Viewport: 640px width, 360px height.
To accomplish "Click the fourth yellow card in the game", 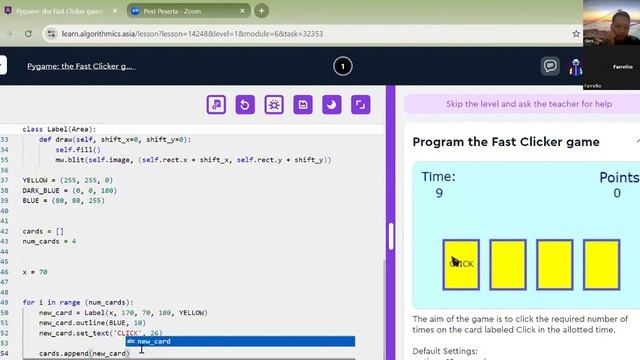I will [601, 264].
